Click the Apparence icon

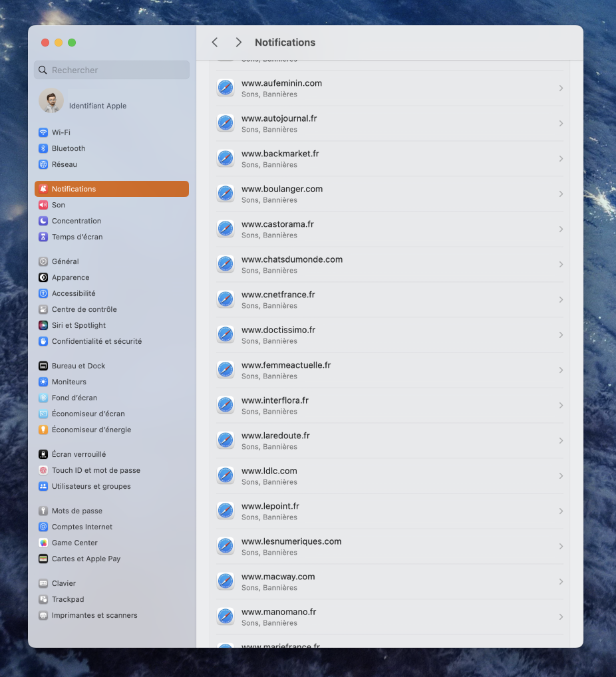tap(43, 277)
